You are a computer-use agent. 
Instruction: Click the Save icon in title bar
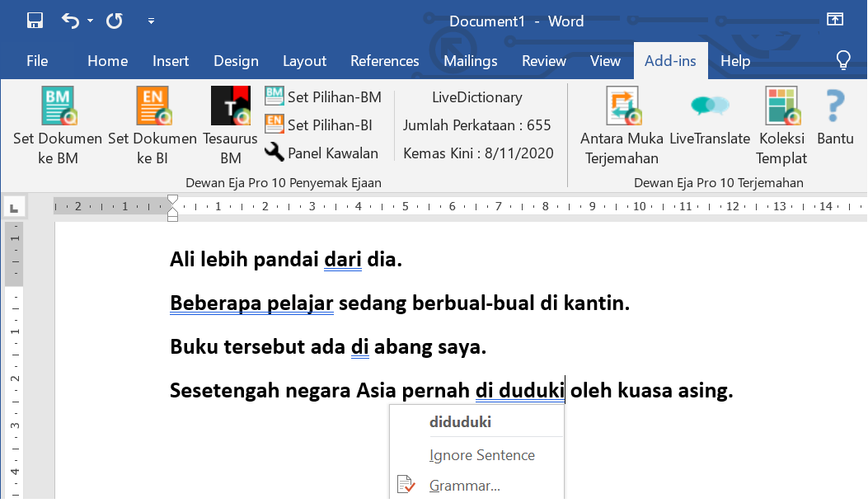coord(35,21)
